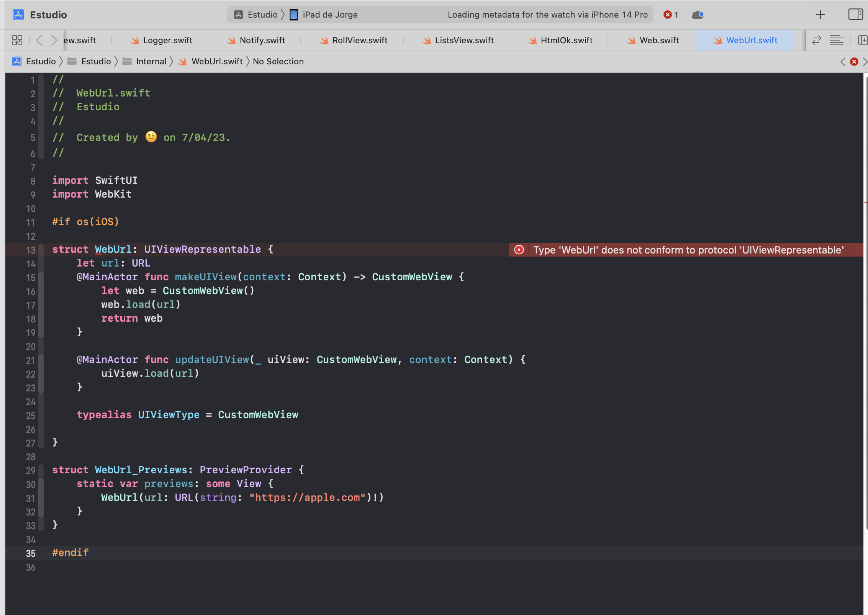Click the error icon on line 13
The height and width of the screenshot is (615, 868).
pyautogui.click(x=519, y=250)
